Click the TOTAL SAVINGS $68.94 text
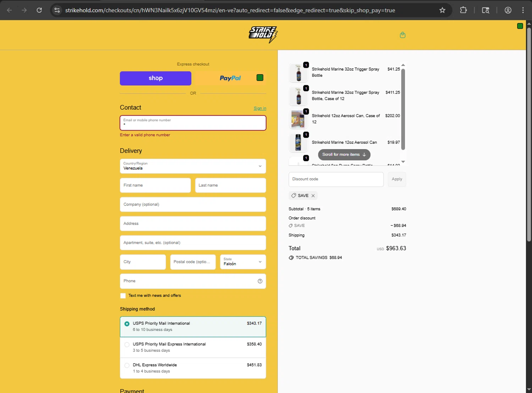This screenshot has height=393, width=532. (319, 258)
